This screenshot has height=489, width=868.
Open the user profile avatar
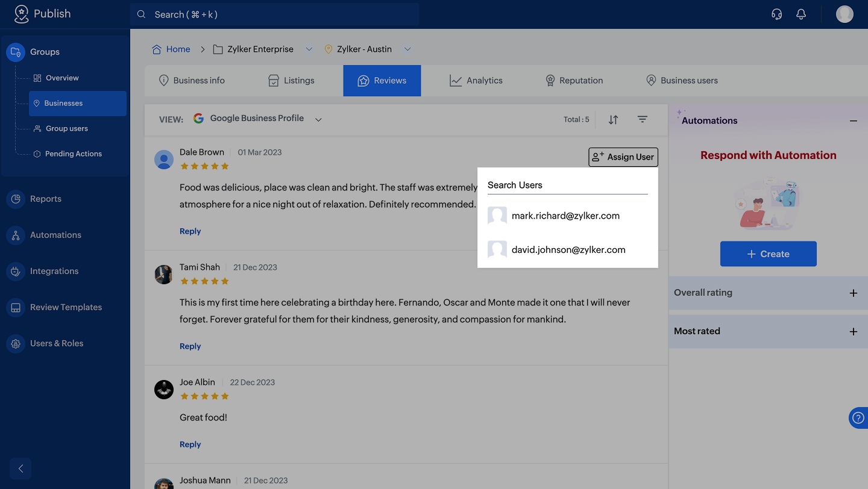[x=844, y=14]
